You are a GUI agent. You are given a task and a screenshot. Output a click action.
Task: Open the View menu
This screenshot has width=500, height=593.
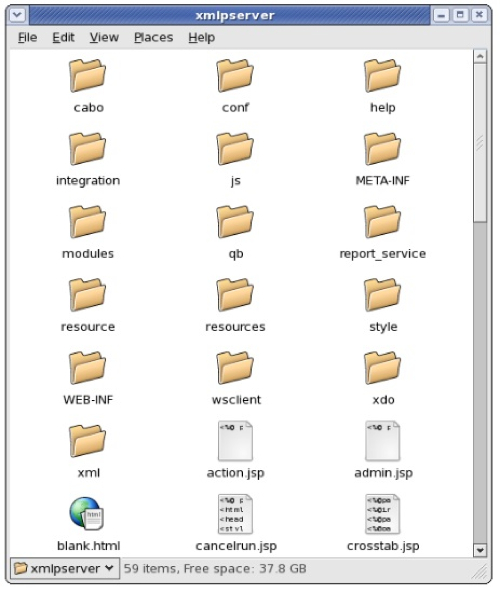tap(104, 37)
